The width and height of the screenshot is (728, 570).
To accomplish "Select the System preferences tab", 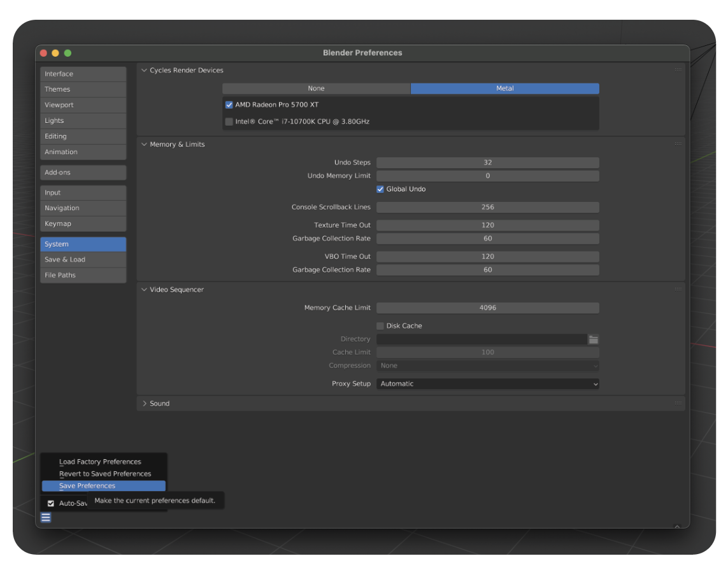I will [x=83, y=244].
